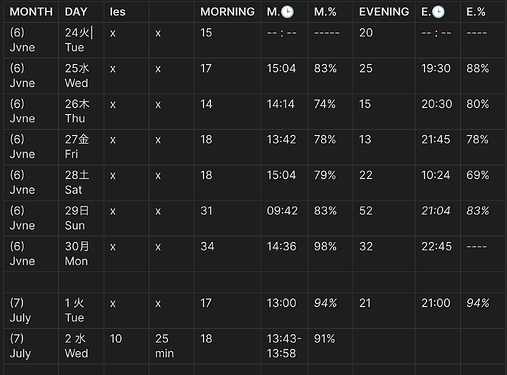Click the 24火 Tue day cell
Viewport: 507px width, 375px height.
tap(81, 40)
